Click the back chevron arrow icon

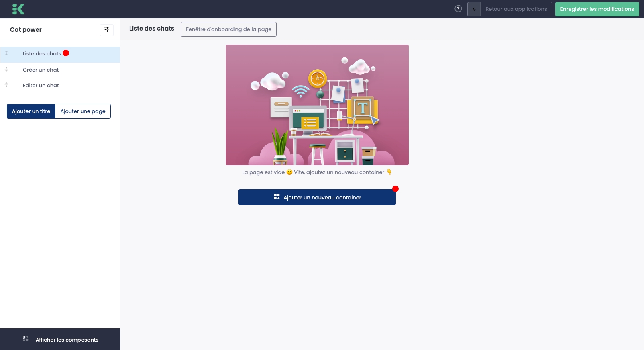click(474, 9)
